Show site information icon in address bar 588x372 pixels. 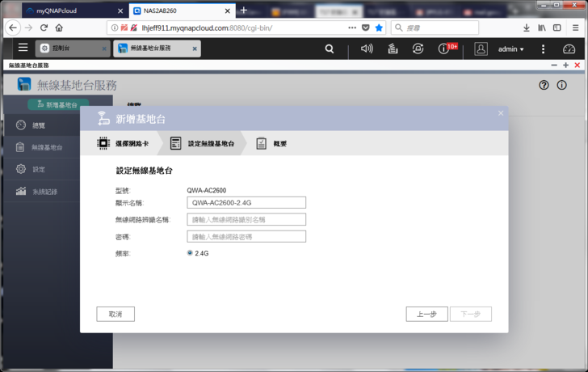point(115,27)
